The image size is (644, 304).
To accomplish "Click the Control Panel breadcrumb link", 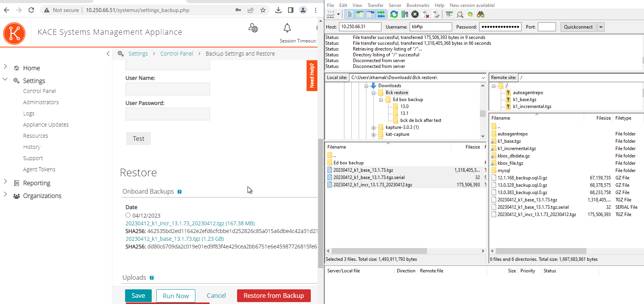I will [177, 54].
